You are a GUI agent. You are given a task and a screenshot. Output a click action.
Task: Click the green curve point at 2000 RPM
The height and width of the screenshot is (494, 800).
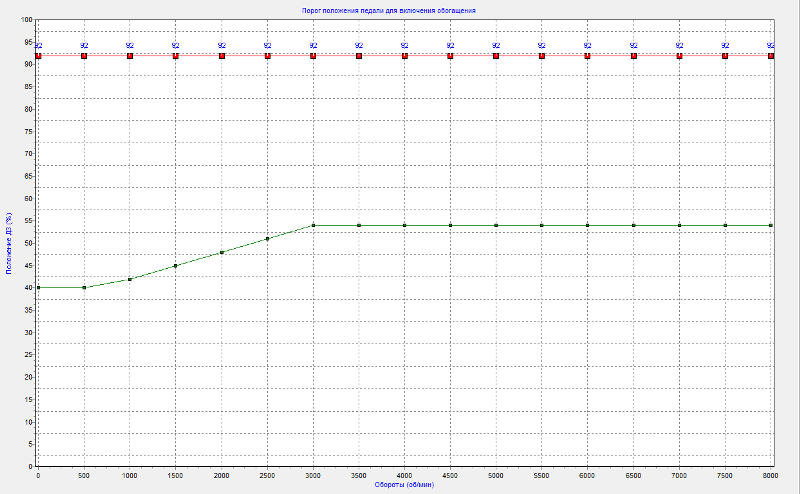point(222,252)
